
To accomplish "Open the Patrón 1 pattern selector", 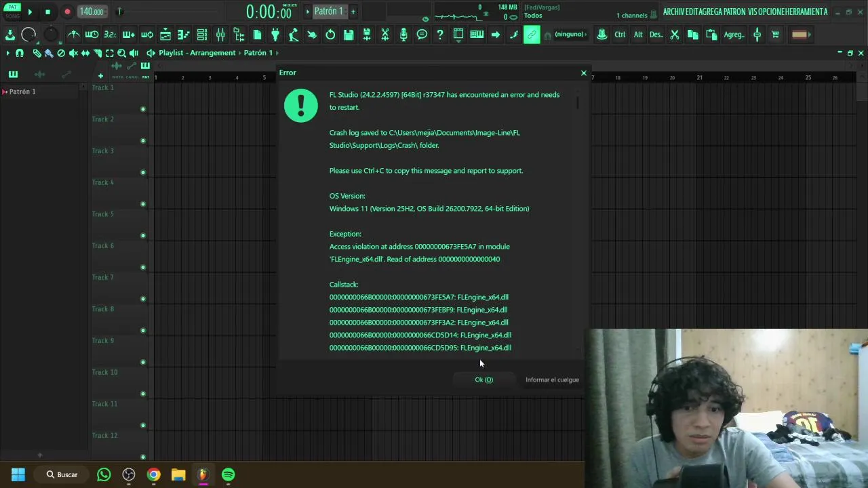I will coord(329,11).
